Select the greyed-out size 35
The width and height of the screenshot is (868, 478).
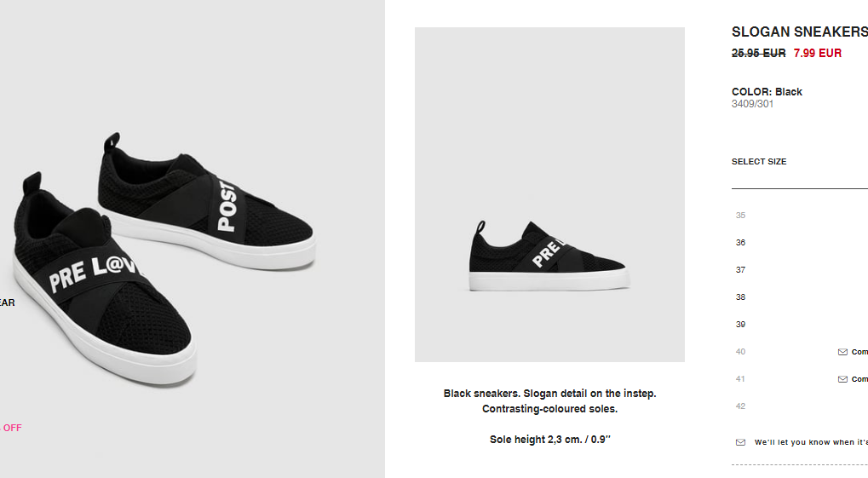click(741, 215)
